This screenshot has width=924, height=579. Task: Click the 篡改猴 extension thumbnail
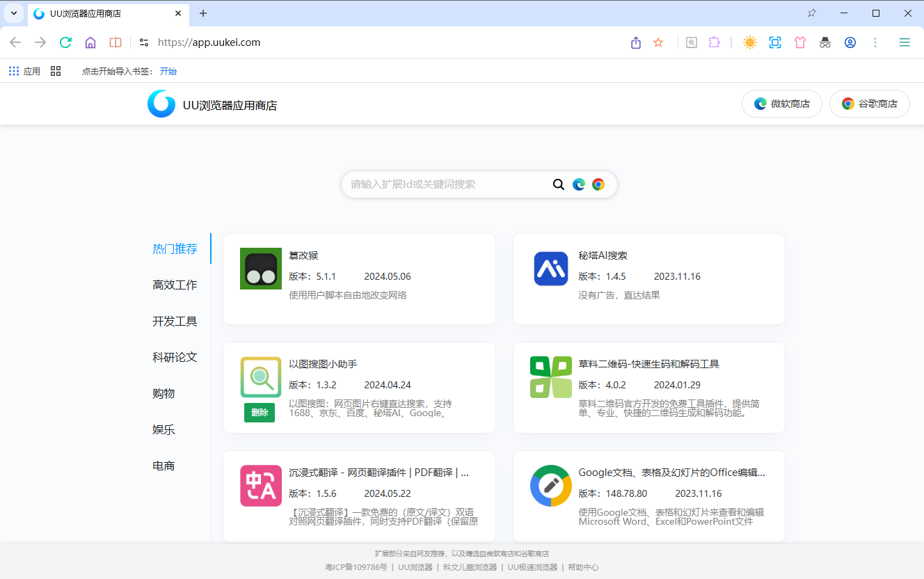pos(261,268)
